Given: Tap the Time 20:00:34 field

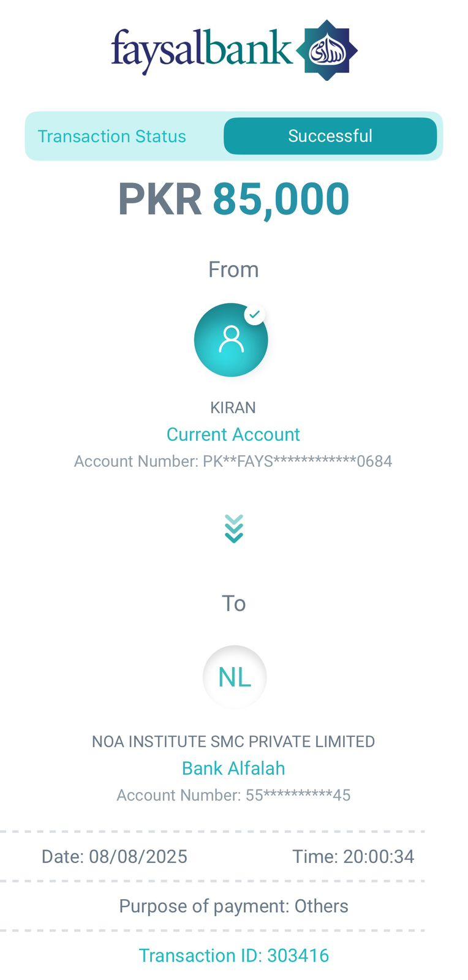Looking at the screenshot, I should (353, 856).
